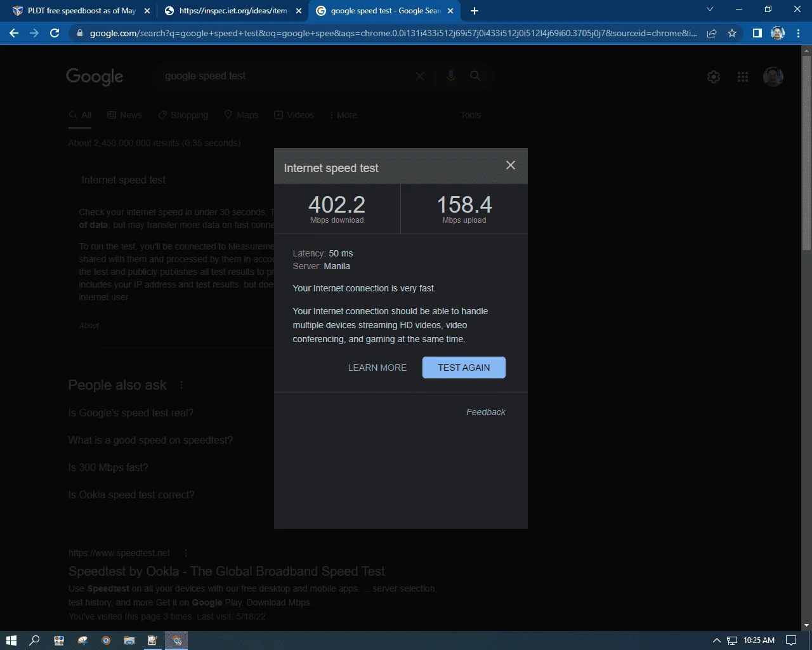Open People also ask options menu
Viewport: 812px width, 650px height.
(181, 385)
